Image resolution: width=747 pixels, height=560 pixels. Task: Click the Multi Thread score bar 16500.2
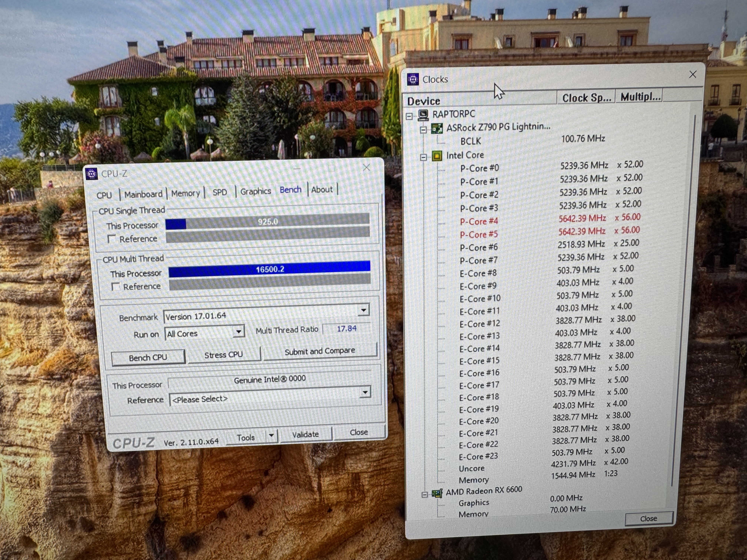pos(270,269)
